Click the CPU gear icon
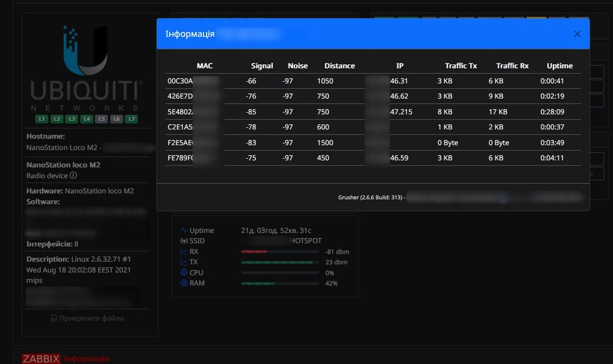The width and height of the screenshot is (613, 364). pos(183,273)
